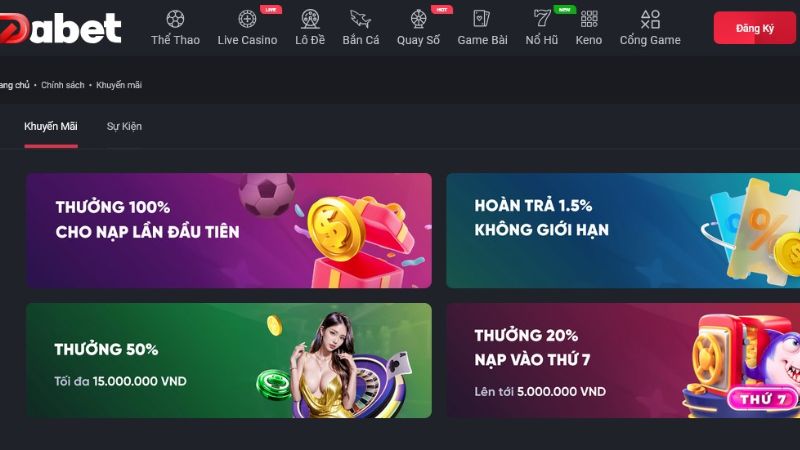Click the red Đăng Ký button
Image resolution: width=800 pixels, height=450 pixels.
click(755, 28)
